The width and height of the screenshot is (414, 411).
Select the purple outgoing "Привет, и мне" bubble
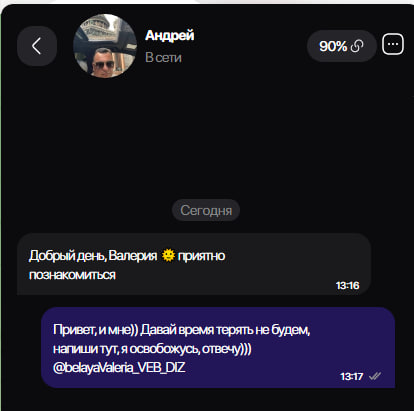(x=218, y=348)
